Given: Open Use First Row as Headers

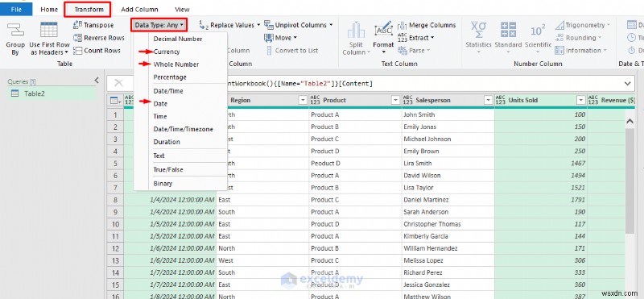Looking at the screenshot, I should pos(49,39).
